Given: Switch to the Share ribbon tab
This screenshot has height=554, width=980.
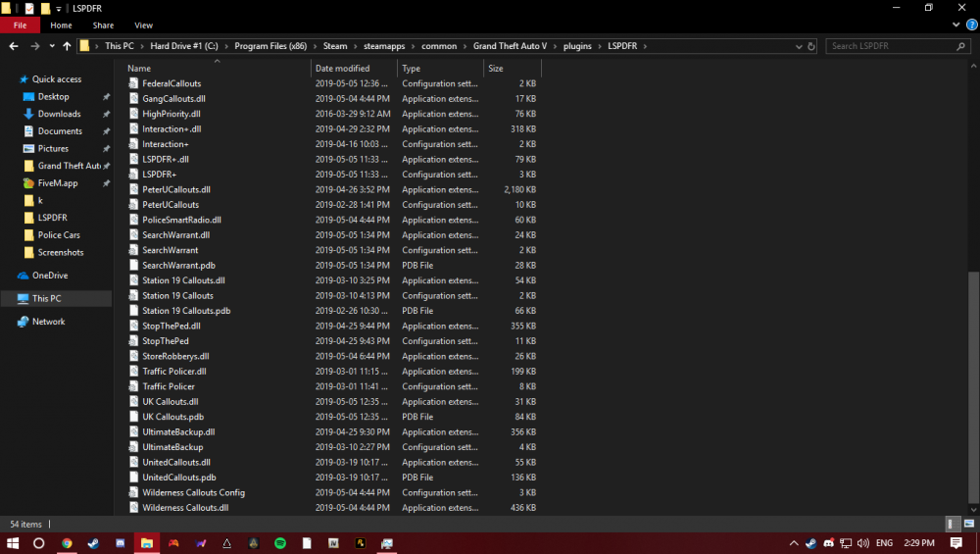Looking at the screenshot, I should [x=103, y=25].
